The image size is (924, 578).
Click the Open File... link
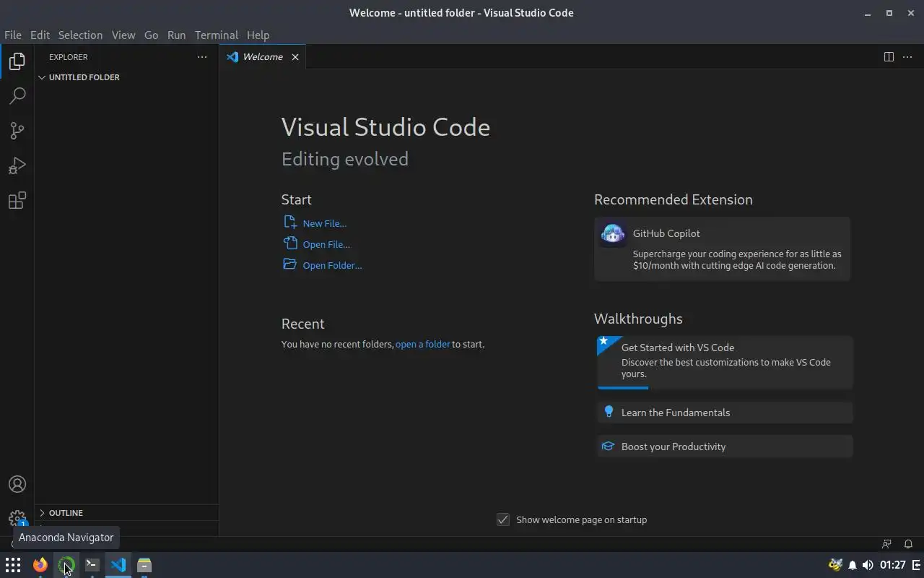point(326,244)
